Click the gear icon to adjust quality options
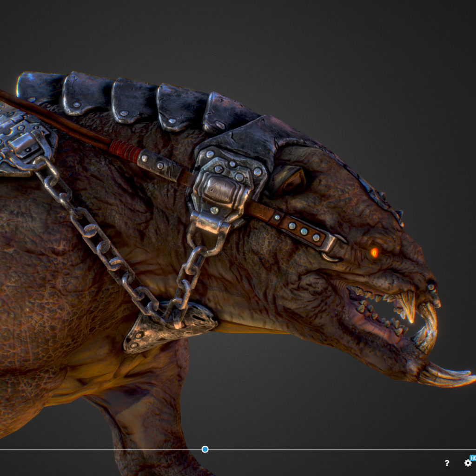The width and height of the screenshot is (476, 476). tap(468, 463)
